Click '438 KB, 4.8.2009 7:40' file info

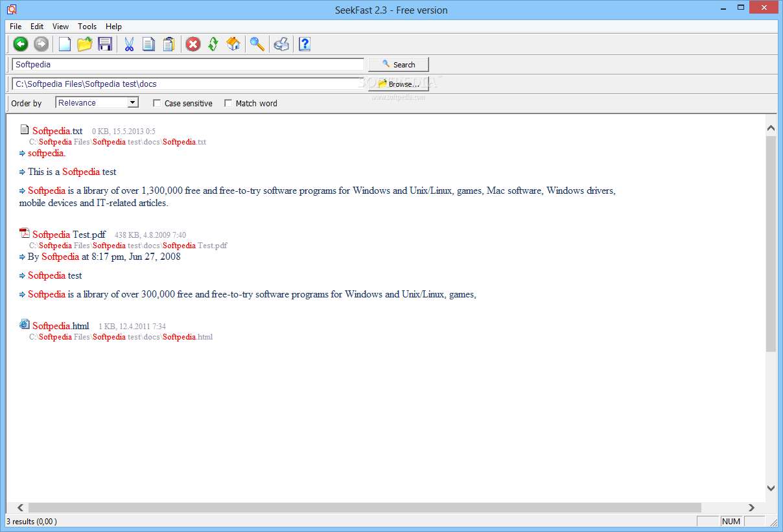pyautogui.click(x=150, y=235)
